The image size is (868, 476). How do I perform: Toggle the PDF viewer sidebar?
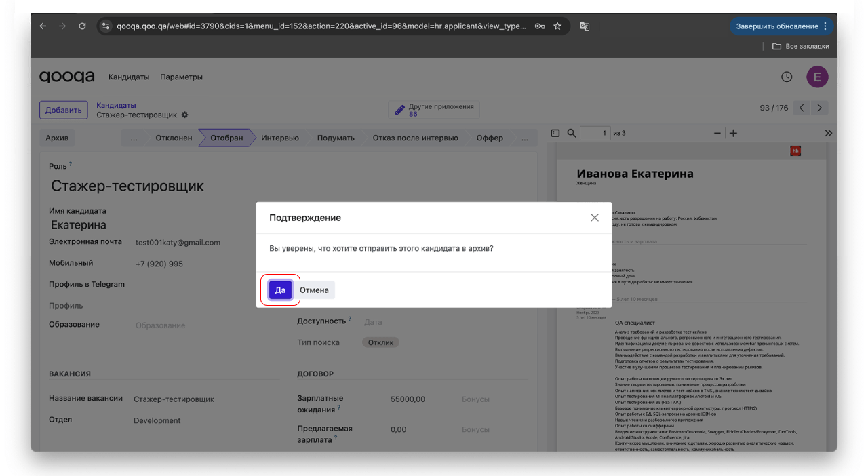(x=555, y=133)
